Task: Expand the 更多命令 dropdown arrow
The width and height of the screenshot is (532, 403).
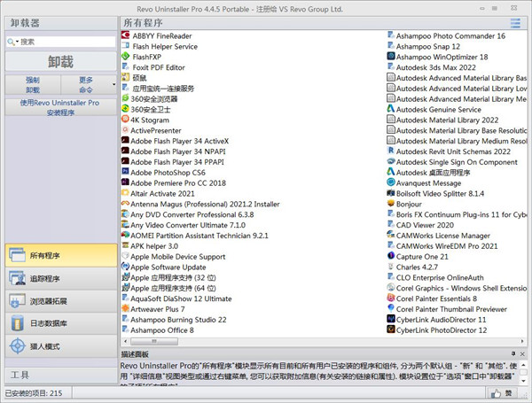Action: point(113,85)
